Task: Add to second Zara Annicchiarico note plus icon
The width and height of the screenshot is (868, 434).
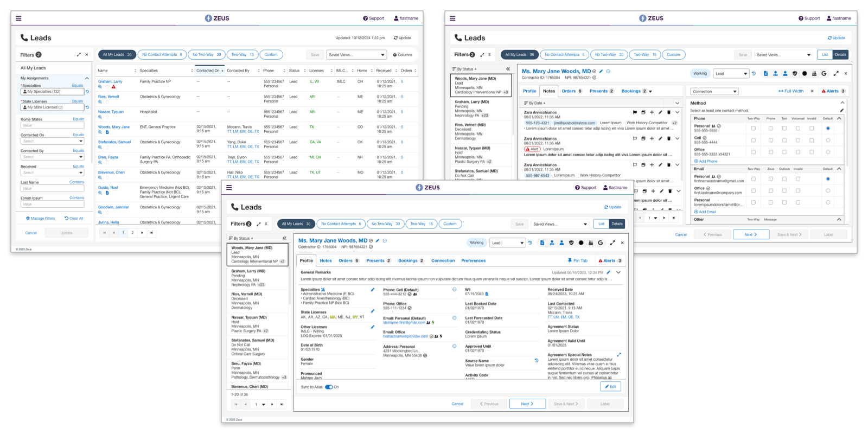Action: click(652, 139)
